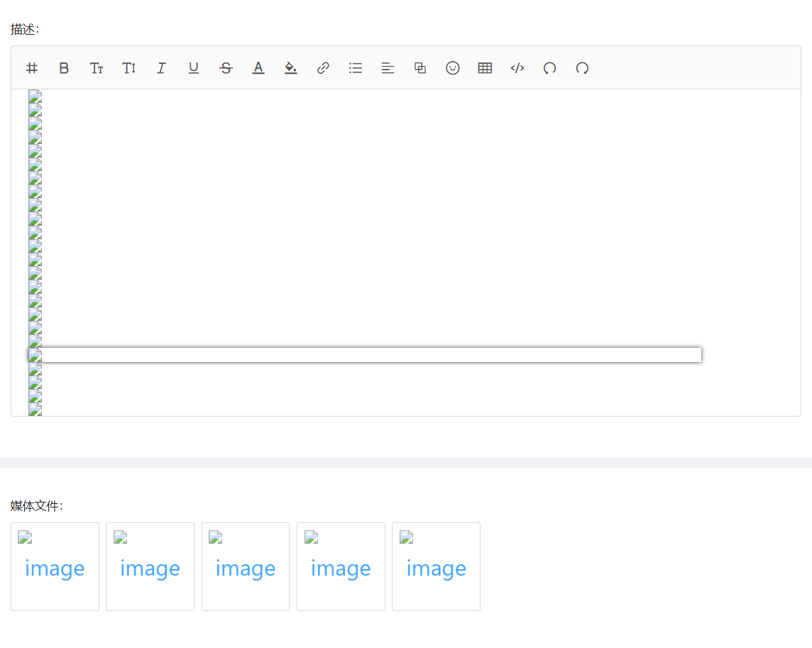This screenshot has width=812, height=648.
Task: Apply strikethrough formatting
Action: coord(226,68)
